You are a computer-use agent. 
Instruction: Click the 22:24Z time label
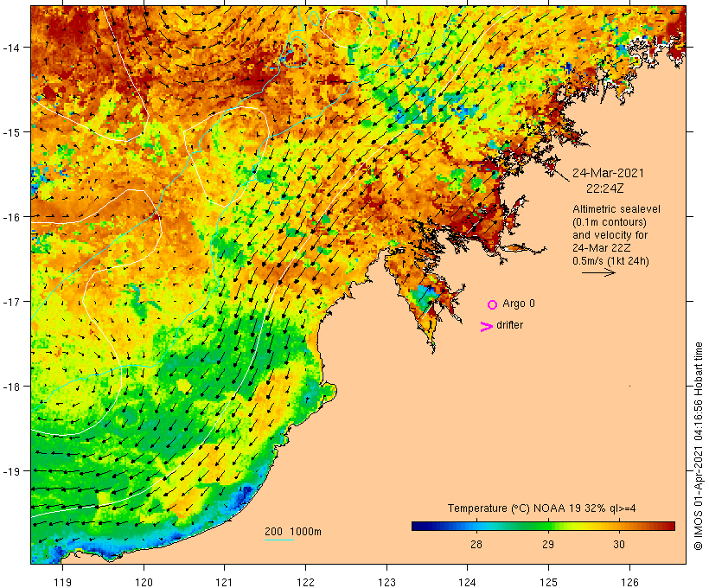click(x=605, y=189)
